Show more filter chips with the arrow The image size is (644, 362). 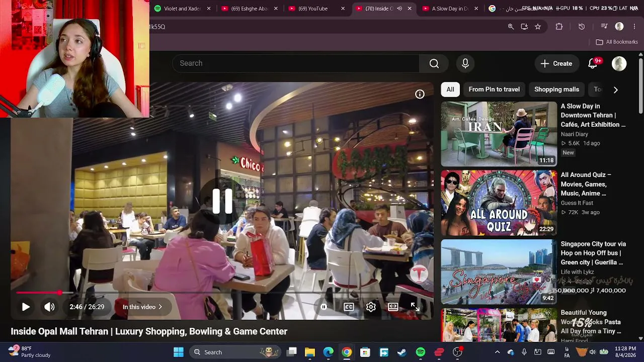point(615,89)
